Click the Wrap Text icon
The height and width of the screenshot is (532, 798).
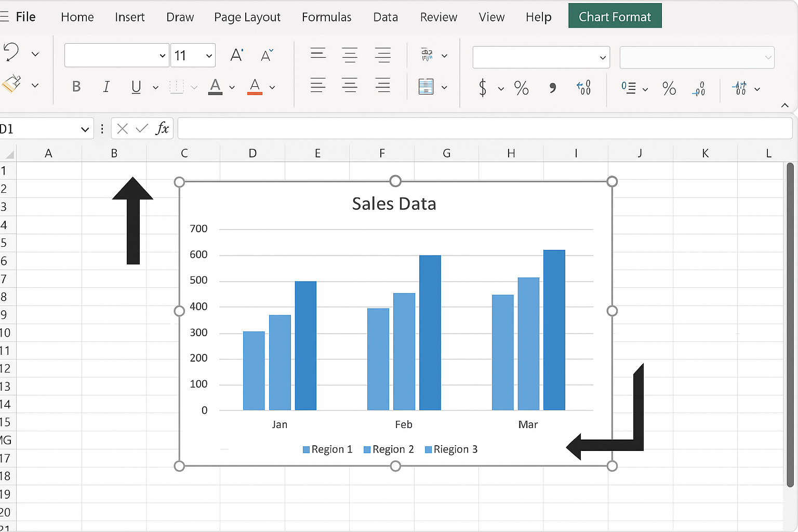(427, 55)
